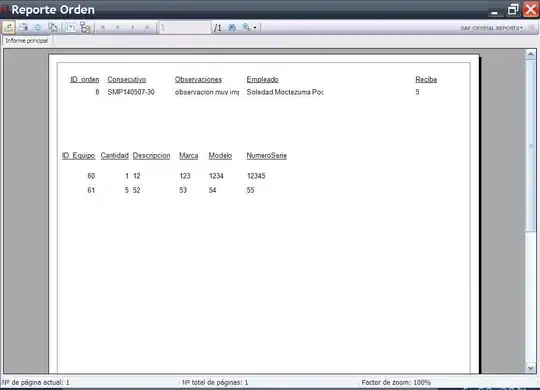Click the page number input field
540x390 pixels.
pyautogui.click(x=185, y=28)
